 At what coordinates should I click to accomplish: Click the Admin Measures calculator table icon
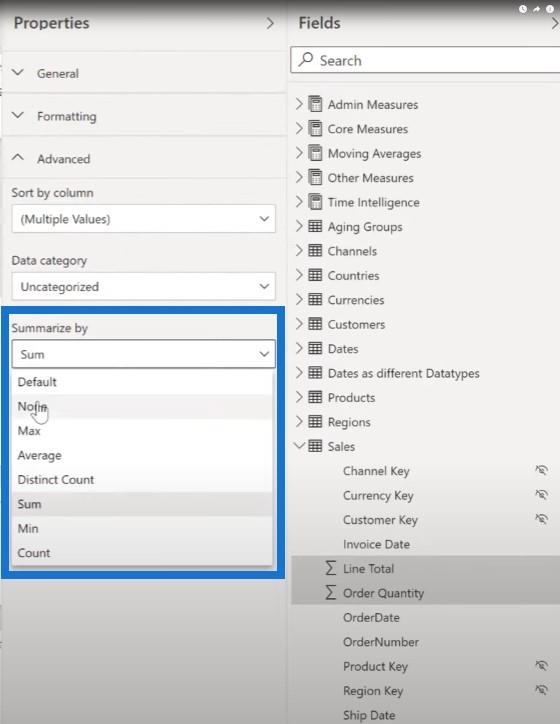pyautogui.click(x=315, y=104)
